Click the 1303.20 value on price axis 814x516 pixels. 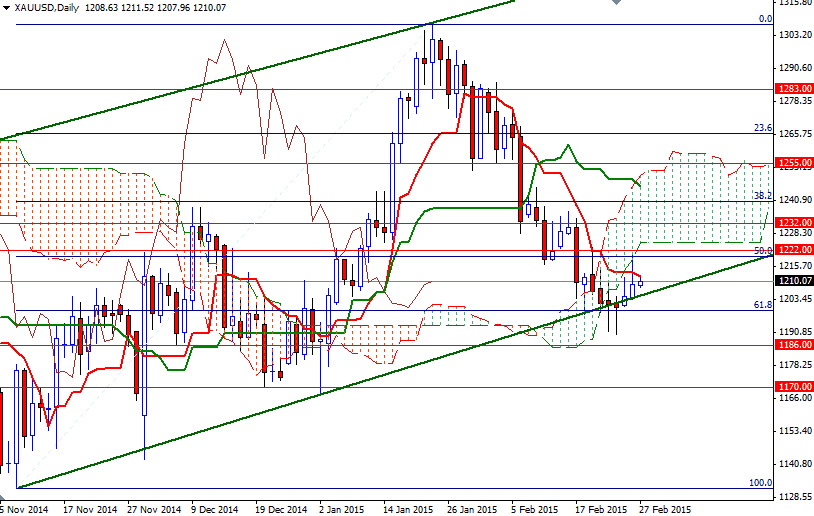(x=794, y=35)
